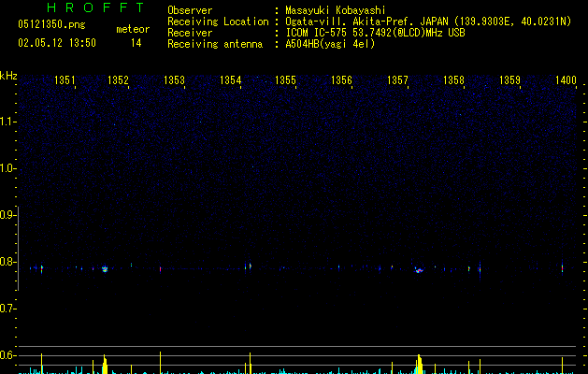The height and width of the screenshot is (374, 588).
Task: Click the 1358 time axis label
Action: coord(453,80)
